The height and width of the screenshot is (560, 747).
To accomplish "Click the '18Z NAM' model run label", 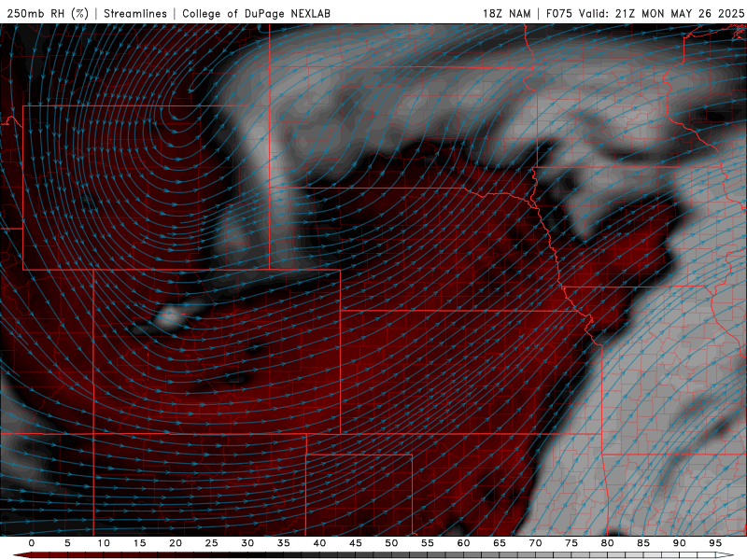I will 506,13.
